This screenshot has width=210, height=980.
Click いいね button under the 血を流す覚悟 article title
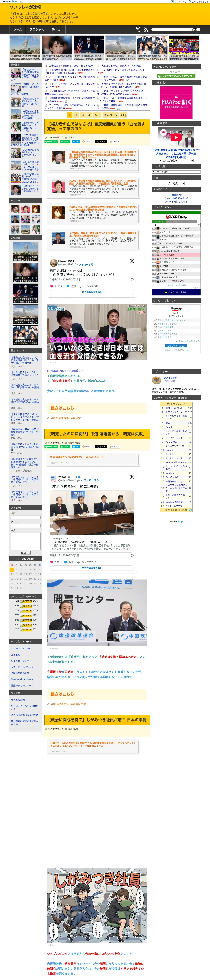[65, 141]
